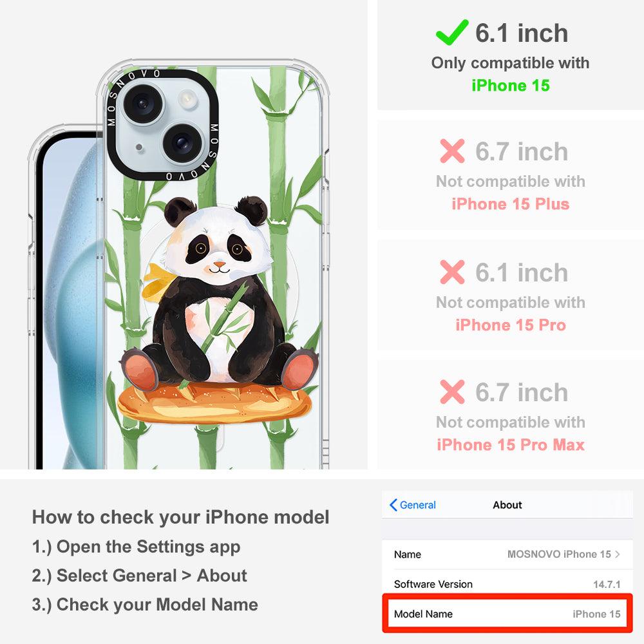644x644 pixels.
Task: Click the red X beside iPhone 15 Pro Max
Action: (x=452, y=392)
